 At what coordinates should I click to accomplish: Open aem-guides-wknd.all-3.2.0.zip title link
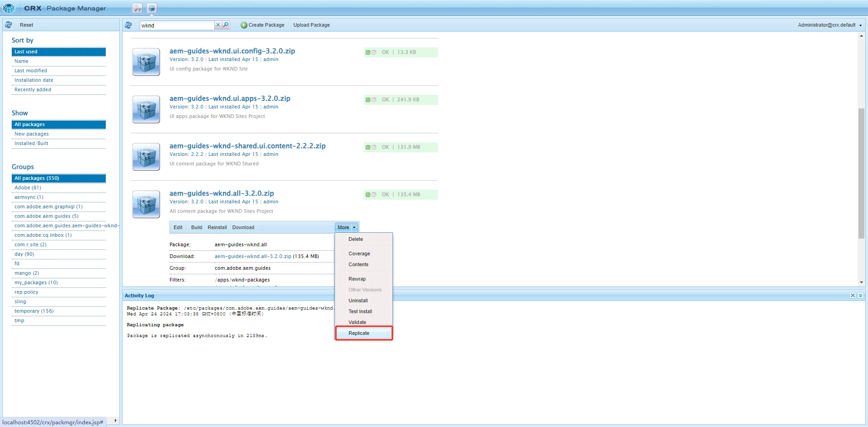tap(222, 193)
